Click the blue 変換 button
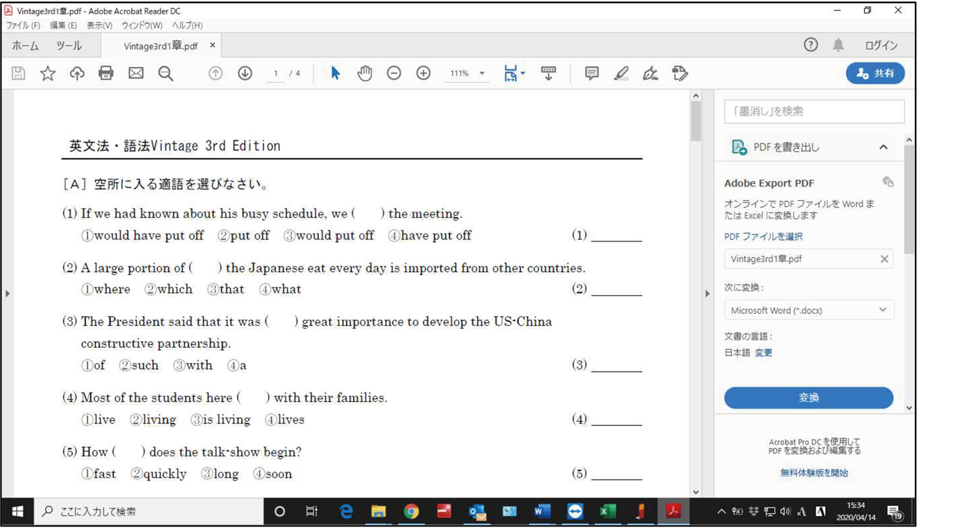The image size is (980, 529). coord(808,398)
